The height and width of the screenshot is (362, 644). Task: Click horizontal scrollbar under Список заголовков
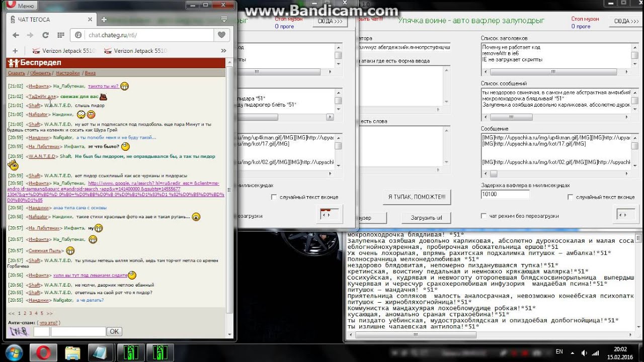click(556, 72)
